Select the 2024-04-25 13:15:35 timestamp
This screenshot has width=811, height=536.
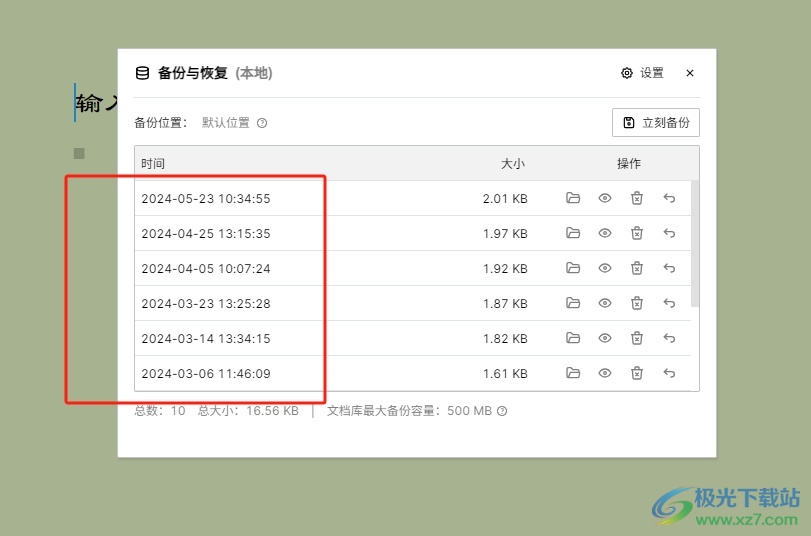tap(206, 233)
